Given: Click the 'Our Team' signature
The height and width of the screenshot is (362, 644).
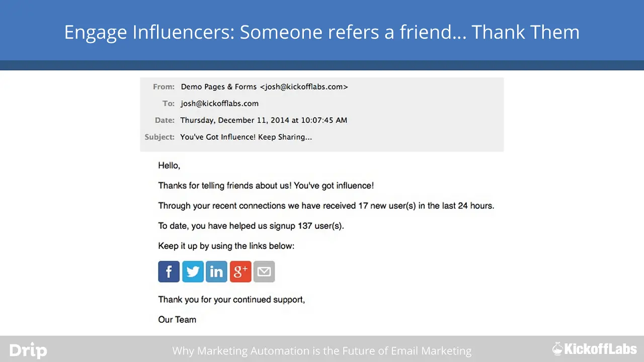Looking at the screenshot, I should click(177, 319).
